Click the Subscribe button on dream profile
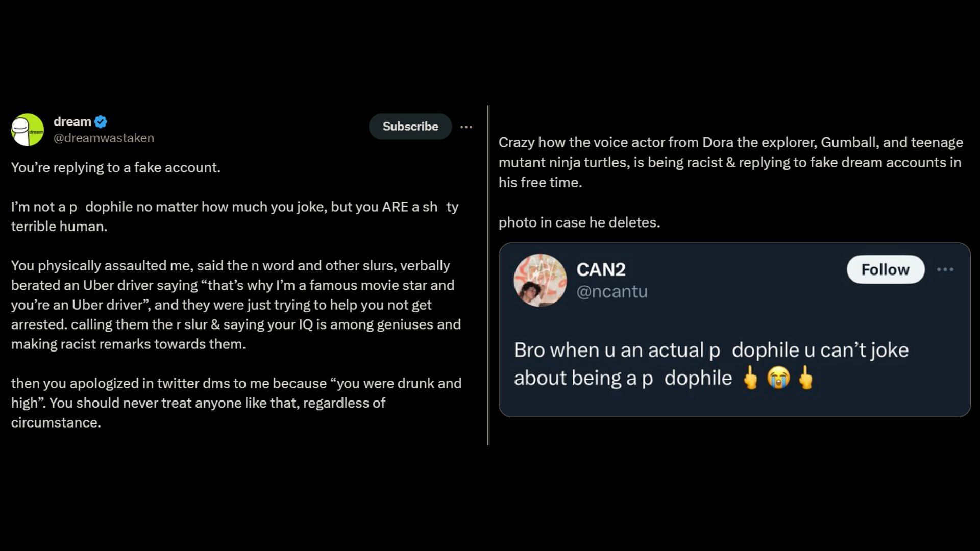Viewport: 980px width, 551px height. coord(410,127)
